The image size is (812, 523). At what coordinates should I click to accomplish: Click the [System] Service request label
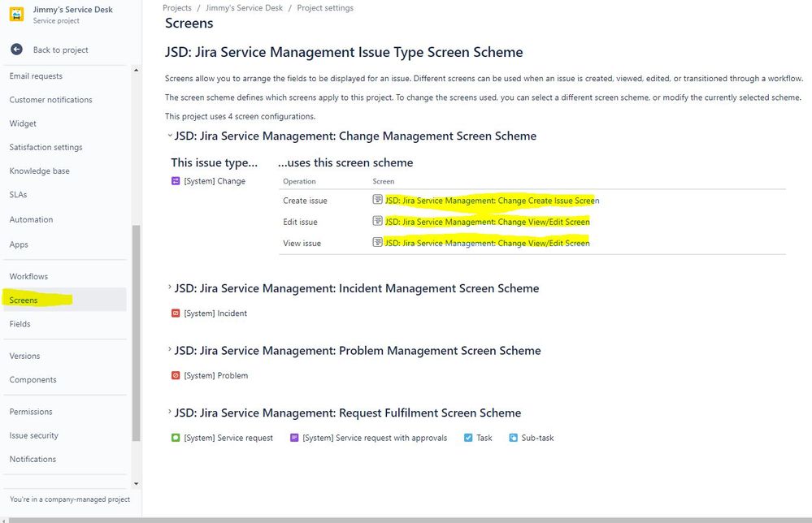228,438
